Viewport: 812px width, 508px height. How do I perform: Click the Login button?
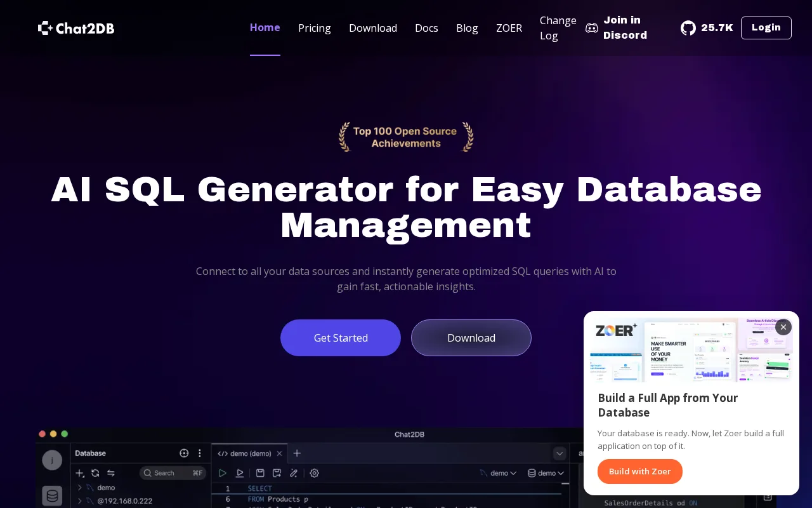pyautogui.click(x=766, y=28)
